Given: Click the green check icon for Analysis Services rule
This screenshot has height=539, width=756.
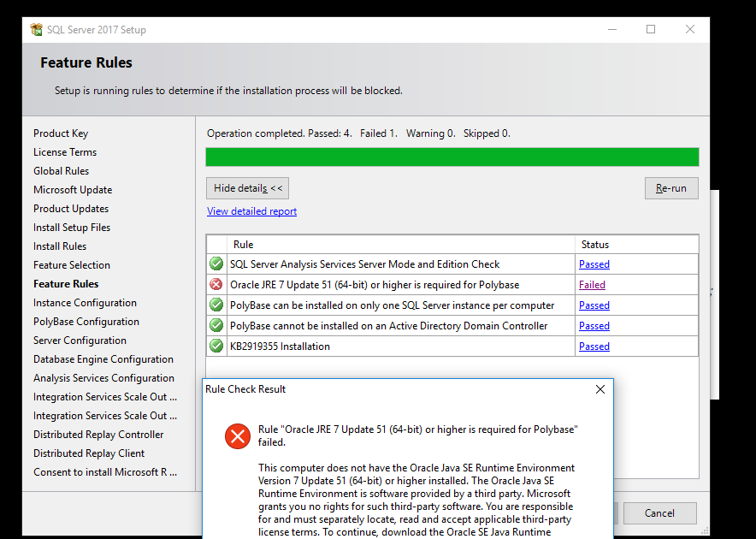Looking at the screenshot, I should (x=216, y=264).
